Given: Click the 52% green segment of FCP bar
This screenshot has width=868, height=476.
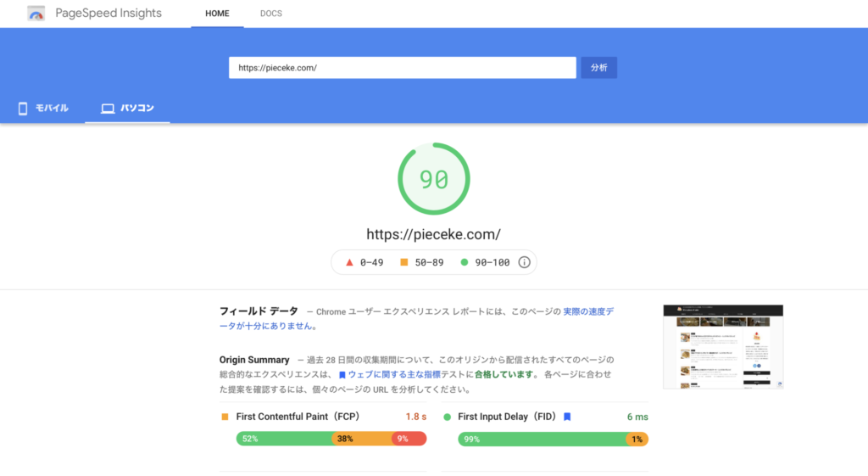Looking at the screenshot, I should pyautogui.click(x=285, y=439).
